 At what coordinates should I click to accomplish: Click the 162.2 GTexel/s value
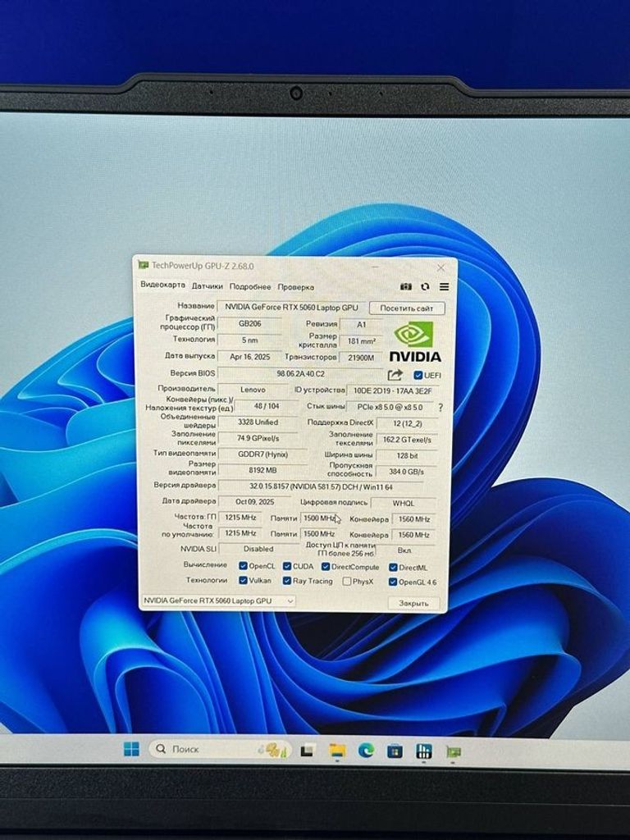pyautogui.click(x=407, y=440)
